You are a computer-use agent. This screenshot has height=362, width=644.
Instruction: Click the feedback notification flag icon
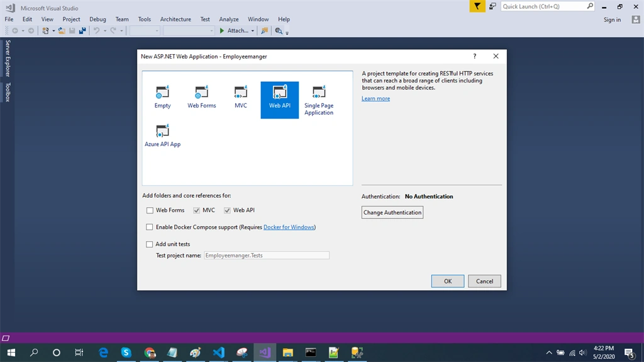477,6
